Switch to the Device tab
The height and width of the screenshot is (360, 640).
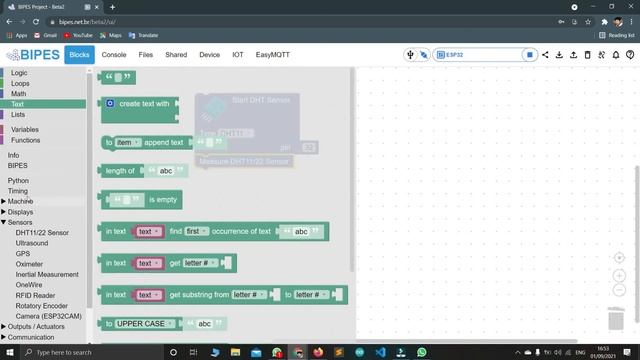click(209, 55)
